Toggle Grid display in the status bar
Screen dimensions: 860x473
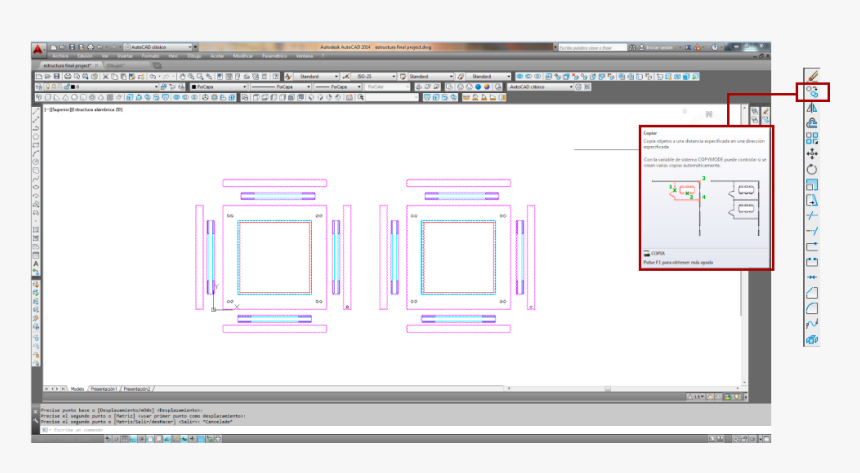click(125, 439)
